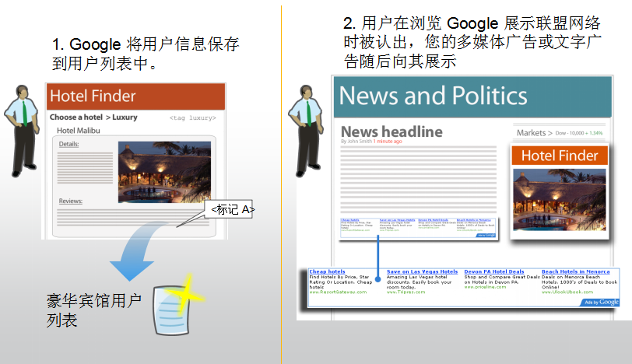Open the 'Save on Las Vegas Hotels' ad link

click(x=423, y=271)
